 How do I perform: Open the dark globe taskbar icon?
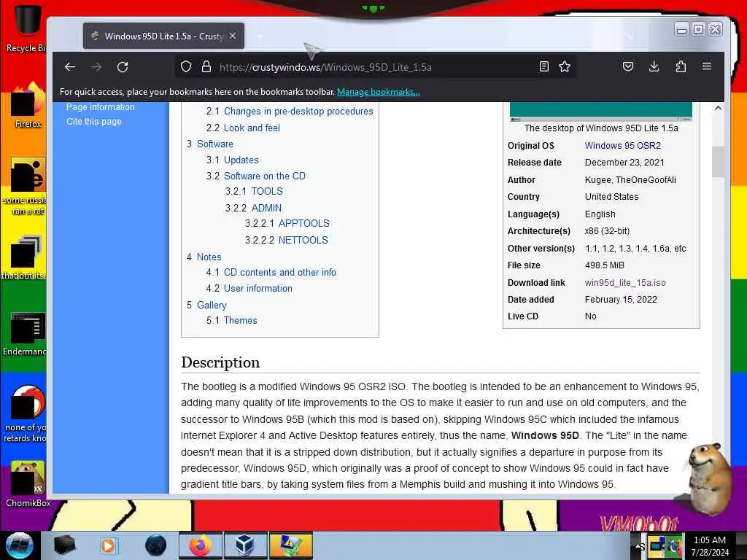click(x=156, y=545)
